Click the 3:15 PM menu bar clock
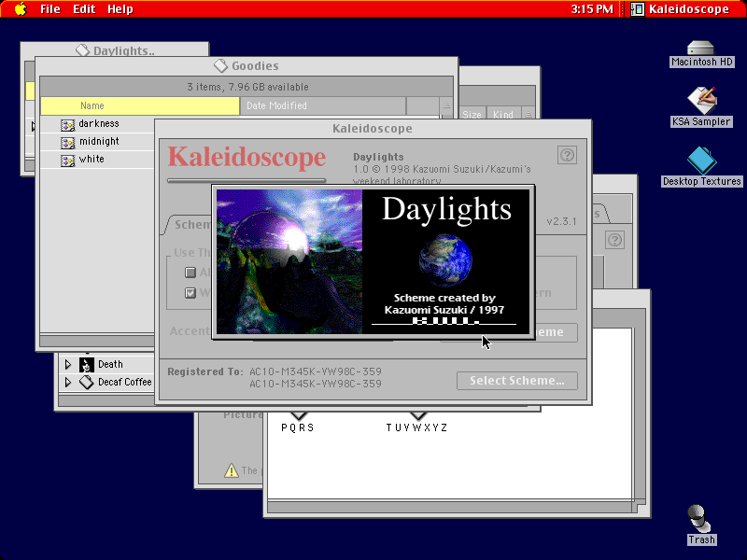Image resolution: width=747 pixels, height=560 pixels. click(x=592, y=9)
